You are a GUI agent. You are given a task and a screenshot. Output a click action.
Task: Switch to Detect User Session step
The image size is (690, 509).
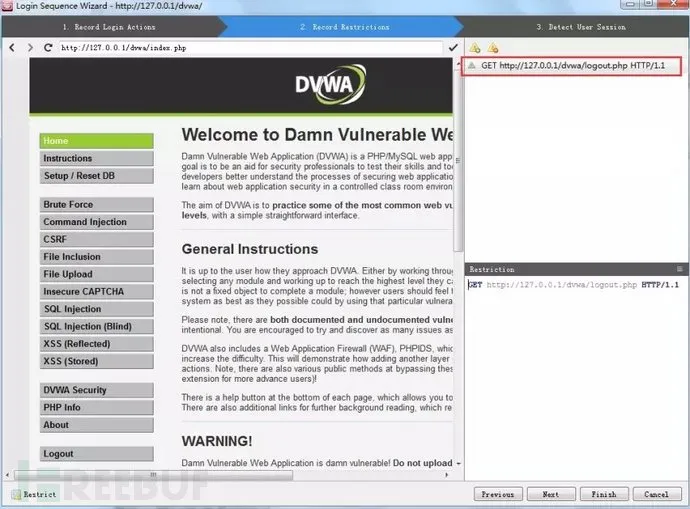pyautogui.click(x=580, y=27)
